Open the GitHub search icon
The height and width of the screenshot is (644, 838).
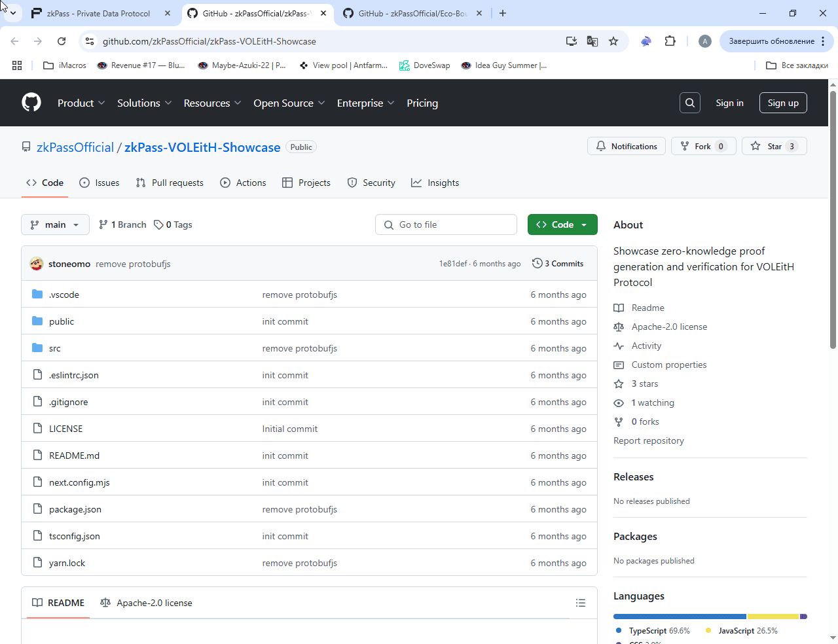pos(690,103)
